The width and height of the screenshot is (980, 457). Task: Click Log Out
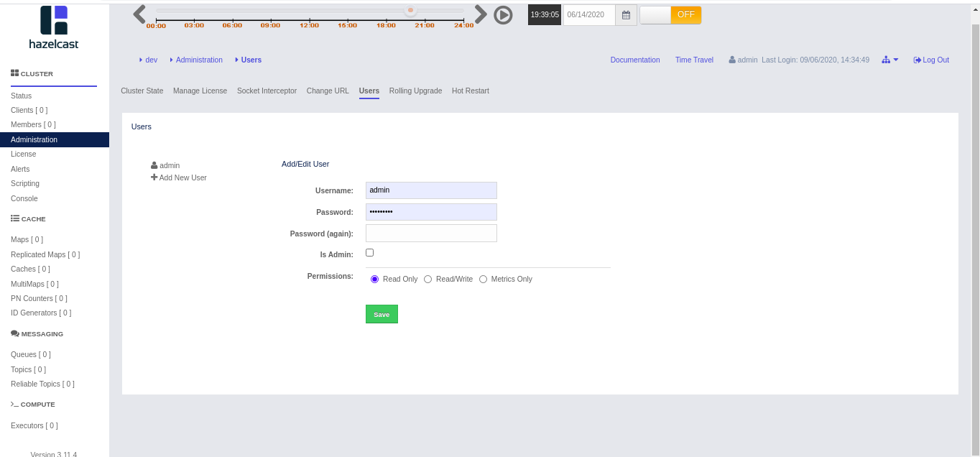click(931, 60)
